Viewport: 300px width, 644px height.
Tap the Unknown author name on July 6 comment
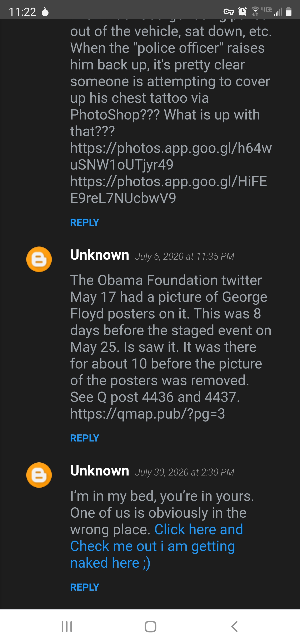click(x=99, y=255)
